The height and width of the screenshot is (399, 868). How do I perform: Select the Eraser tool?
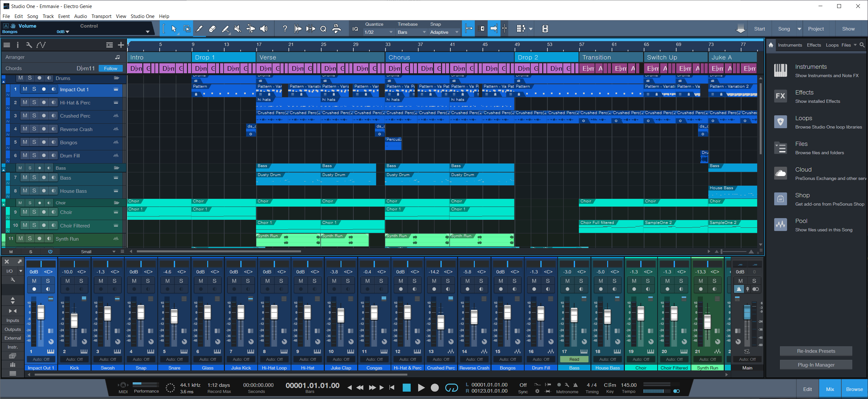click(212, 29)
